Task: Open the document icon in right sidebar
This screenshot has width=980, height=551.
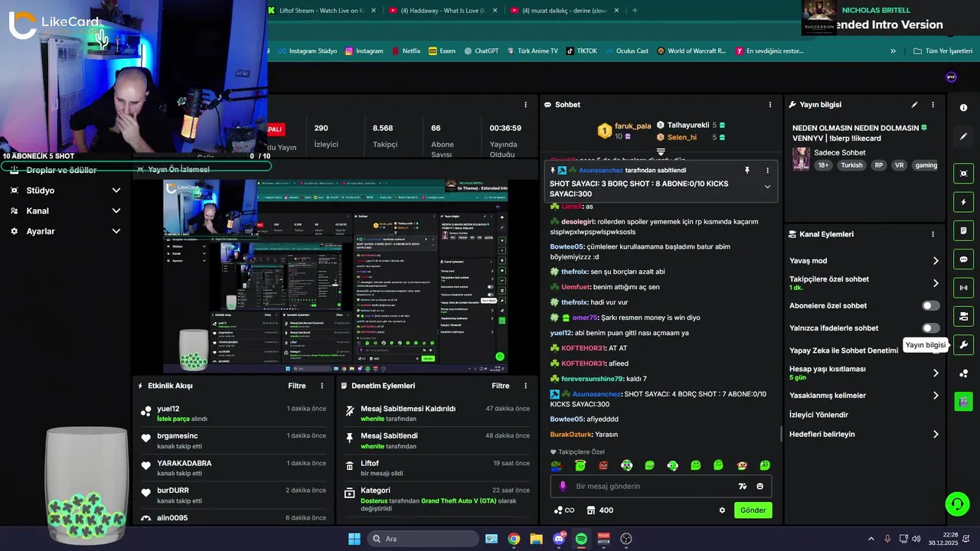Action: click(x=963, y=230)
